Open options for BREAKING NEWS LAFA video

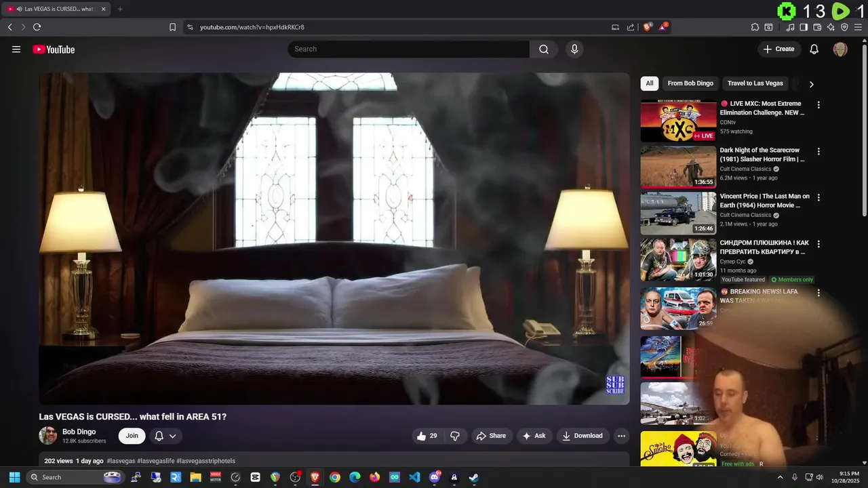tap(818, 293)
